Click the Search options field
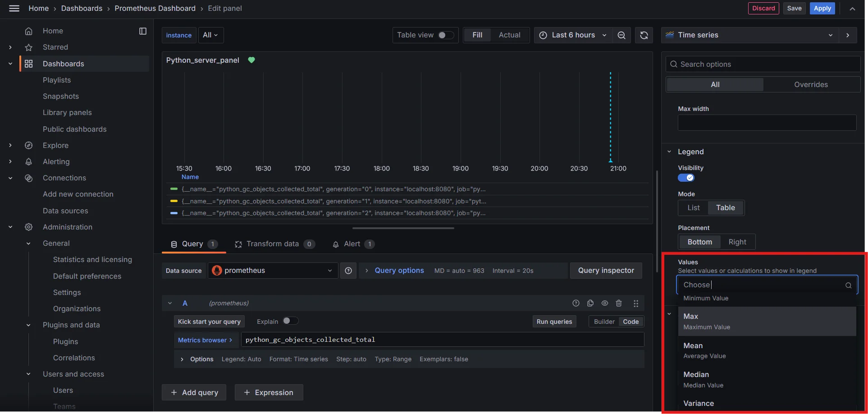868x414 pixels. coord(763,64)
